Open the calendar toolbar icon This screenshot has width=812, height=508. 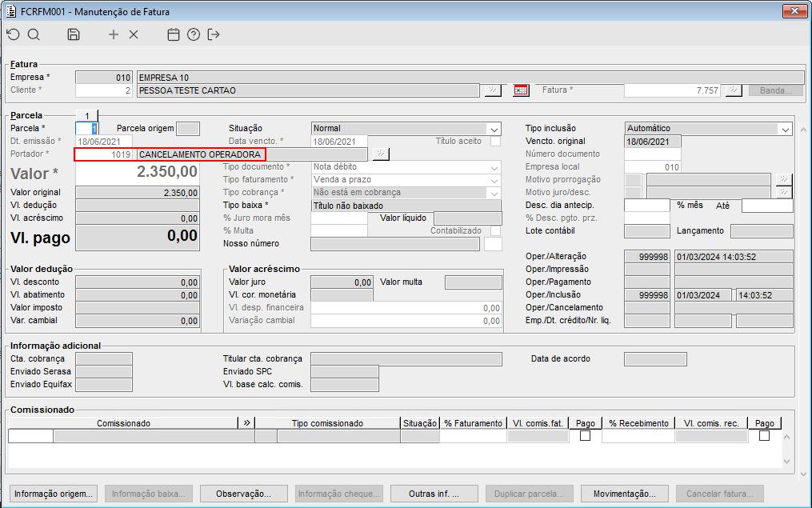174,34
